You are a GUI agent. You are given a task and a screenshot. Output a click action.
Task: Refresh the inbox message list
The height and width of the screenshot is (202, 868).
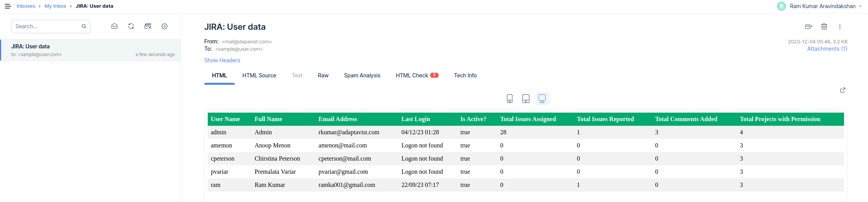[131, 26]
